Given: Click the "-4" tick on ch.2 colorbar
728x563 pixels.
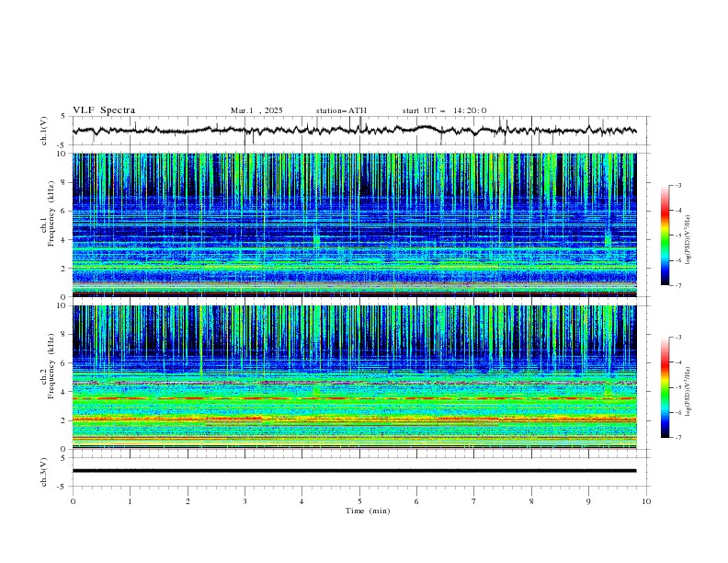Looking at the screenshot, I should coord(678,362).
